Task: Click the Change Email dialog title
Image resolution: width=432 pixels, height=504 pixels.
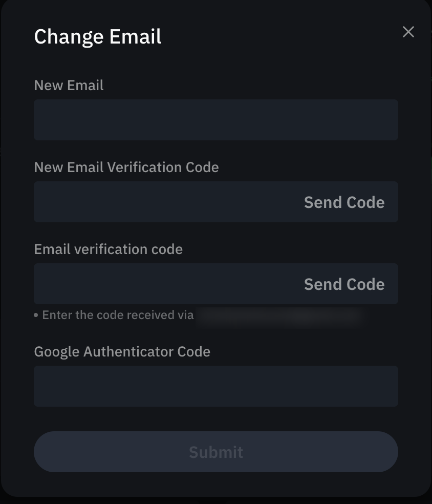Action: (98, 37)
